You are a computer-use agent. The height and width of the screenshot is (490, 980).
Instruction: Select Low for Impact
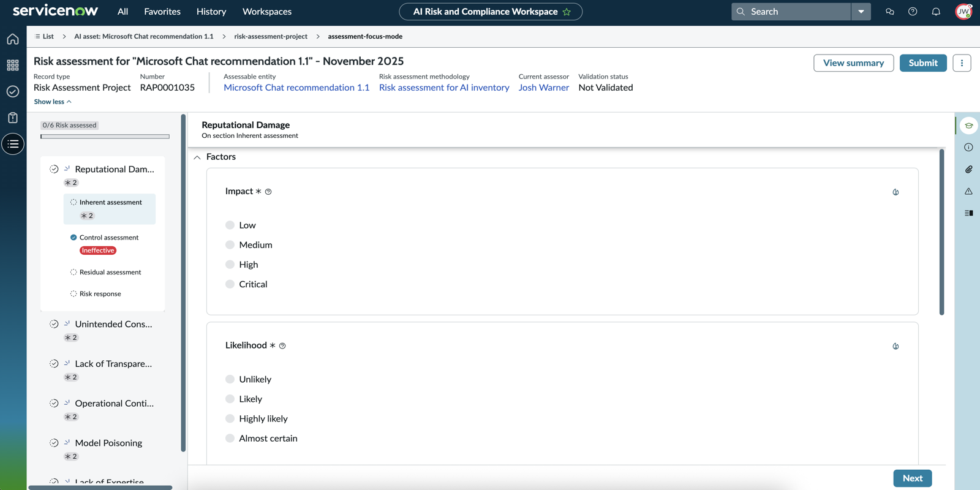230,225
